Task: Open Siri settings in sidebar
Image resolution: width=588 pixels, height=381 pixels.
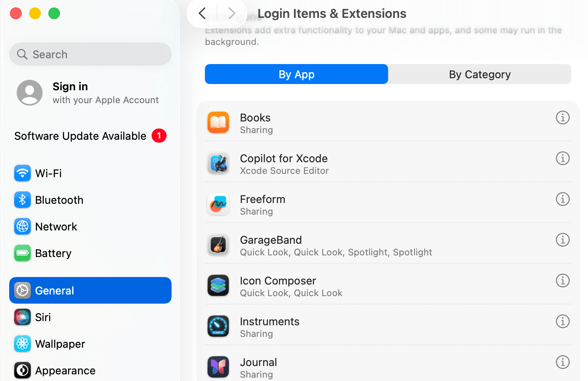Action: tap(43, 317)
